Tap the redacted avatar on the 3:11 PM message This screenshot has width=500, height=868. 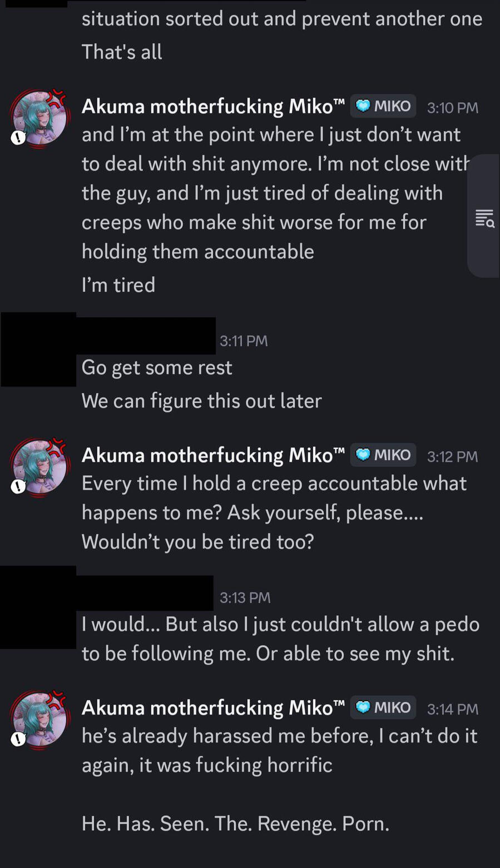click(x=38, y=350)
